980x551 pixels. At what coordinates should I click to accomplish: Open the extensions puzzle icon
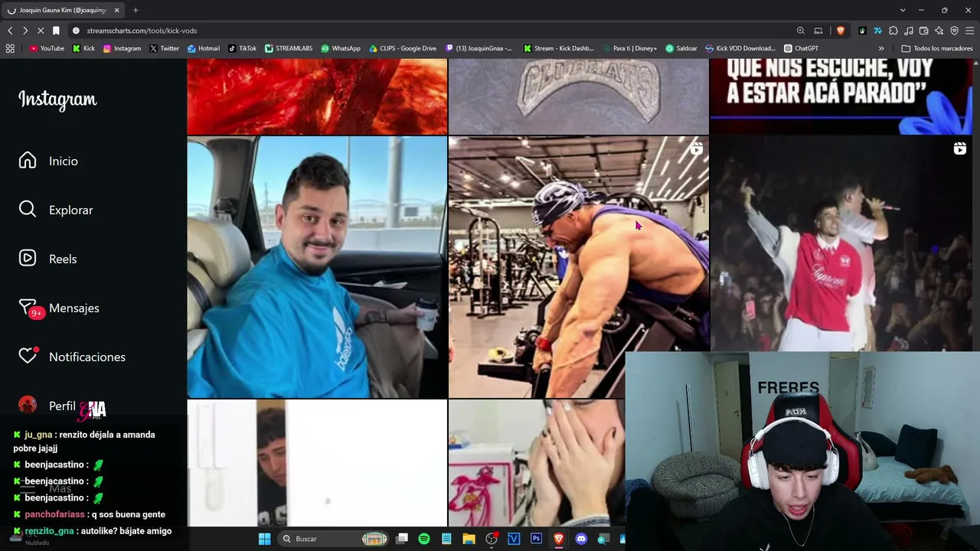click(893, 31)
